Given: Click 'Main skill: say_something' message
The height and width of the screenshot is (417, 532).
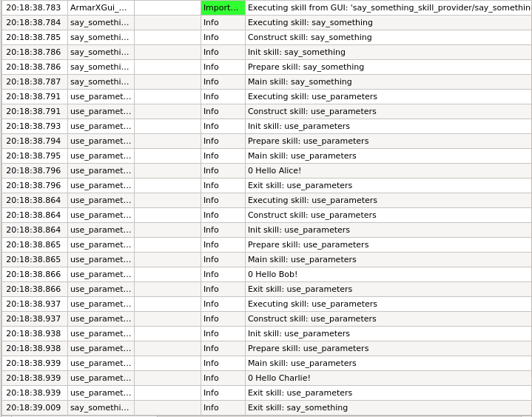Looking at the screenshot, I should tap(300, 81).
